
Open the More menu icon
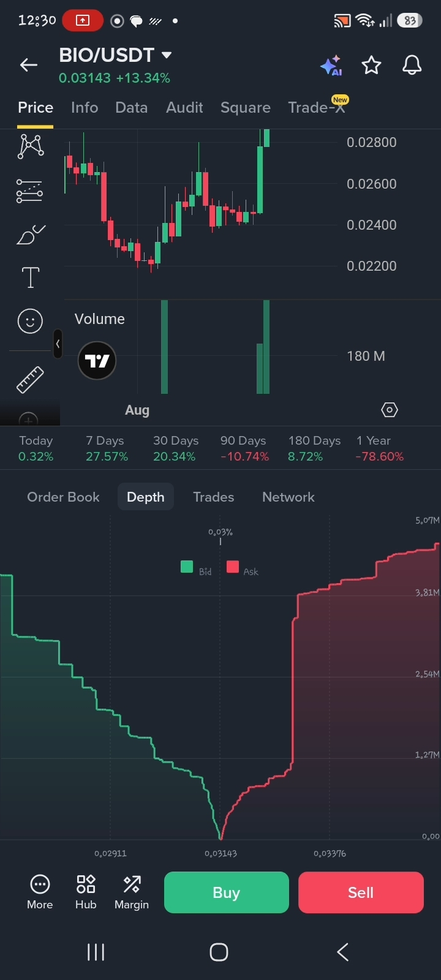(40, 892)
